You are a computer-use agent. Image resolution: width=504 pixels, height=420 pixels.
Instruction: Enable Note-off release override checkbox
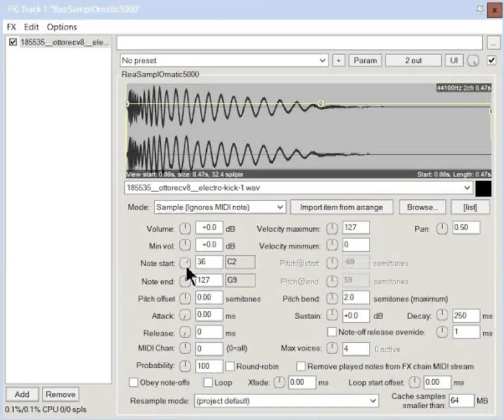[332, 332]
